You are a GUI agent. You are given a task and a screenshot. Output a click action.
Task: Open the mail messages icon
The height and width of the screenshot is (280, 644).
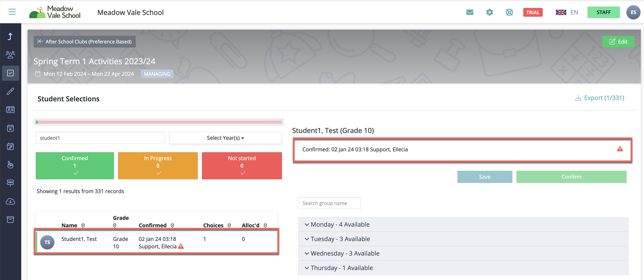tap(469, 12)
